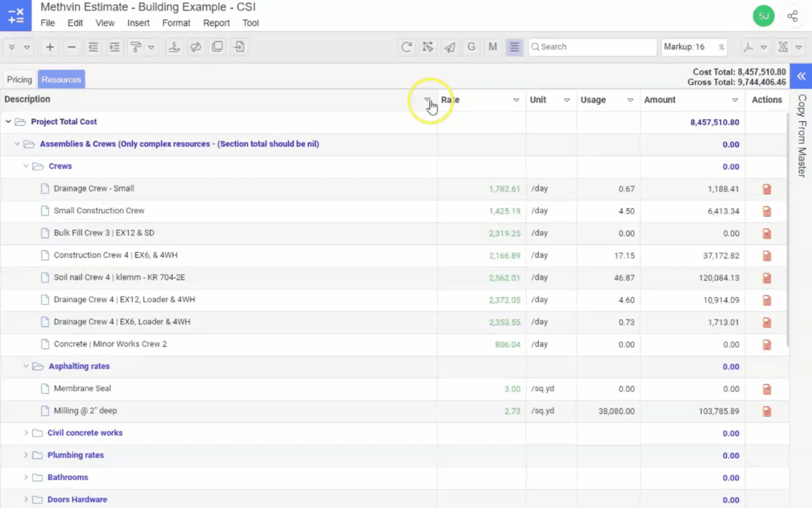812x508 pixels.
Task: Click the PDF export icon
Action: (x=748, y=47)
